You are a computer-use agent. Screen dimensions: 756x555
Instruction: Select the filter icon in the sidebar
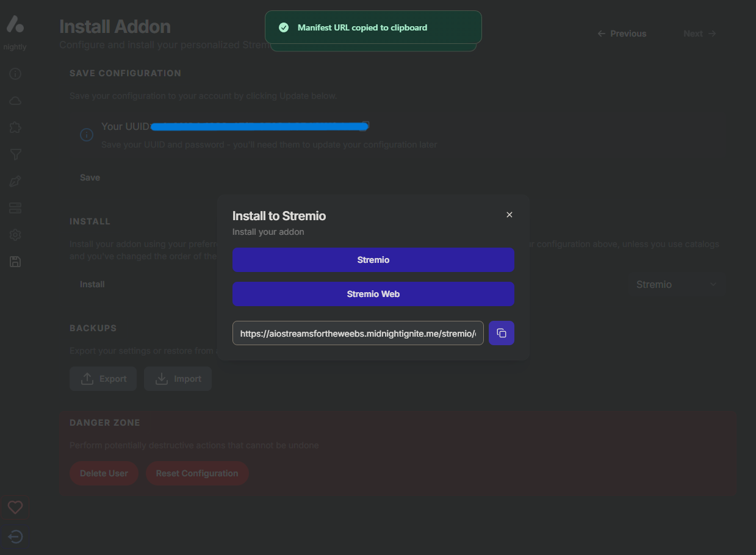click(x=15, y=154)
